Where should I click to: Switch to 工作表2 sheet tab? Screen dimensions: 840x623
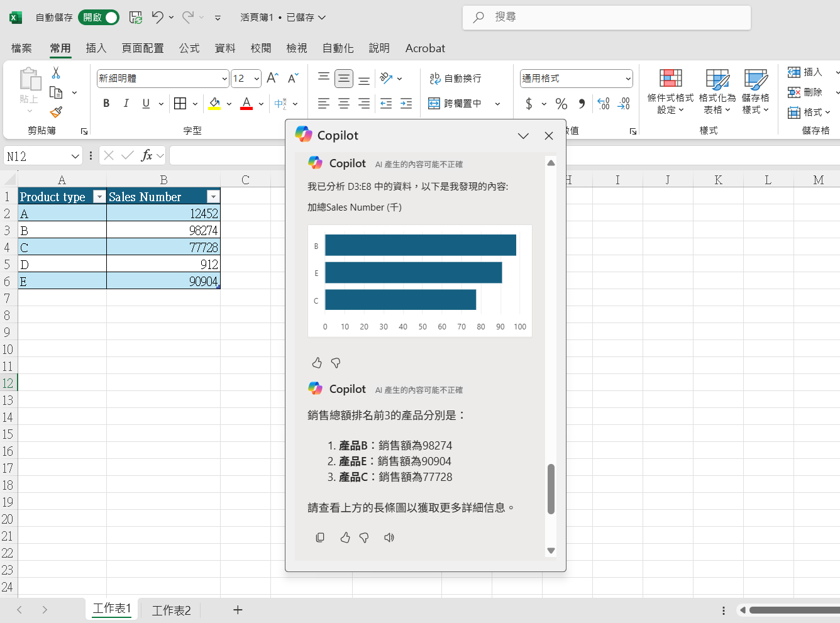pyautogui.click(x=171, y=610)
